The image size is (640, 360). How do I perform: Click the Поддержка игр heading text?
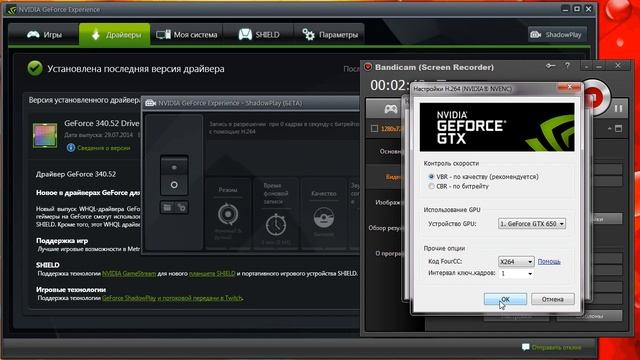pos(62,241)
